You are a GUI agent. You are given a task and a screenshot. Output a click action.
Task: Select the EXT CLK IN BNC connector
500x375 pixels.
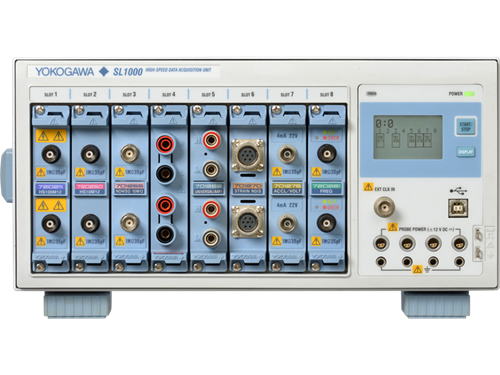pos(384,207)
